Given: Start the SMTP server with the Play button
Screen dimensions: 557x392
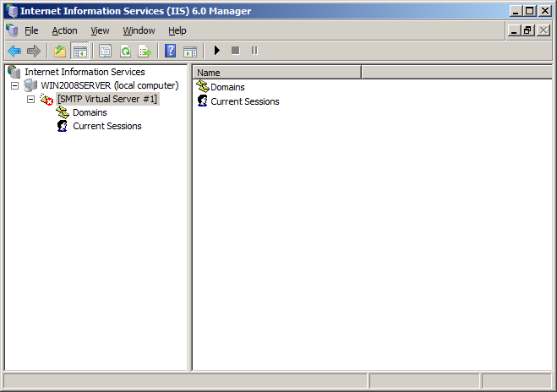Looking at the screenshot, I should point(217,51).
